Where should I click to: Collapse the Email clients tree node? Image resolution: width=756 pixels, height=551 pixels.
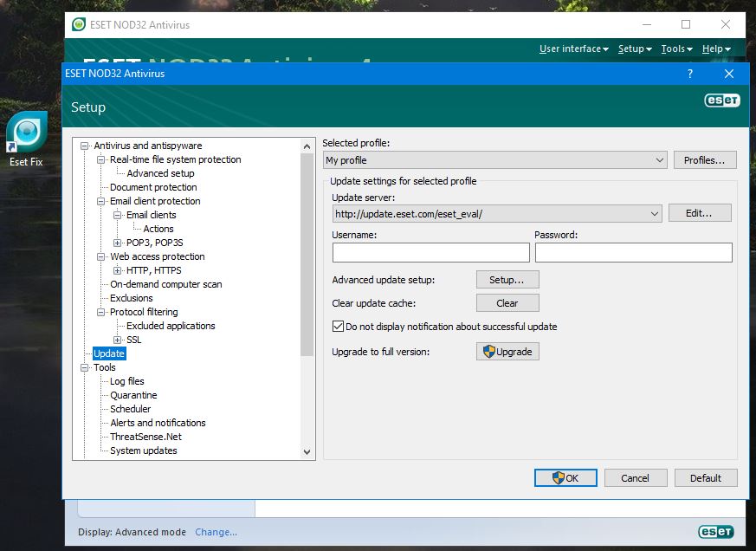pos(117,215)
